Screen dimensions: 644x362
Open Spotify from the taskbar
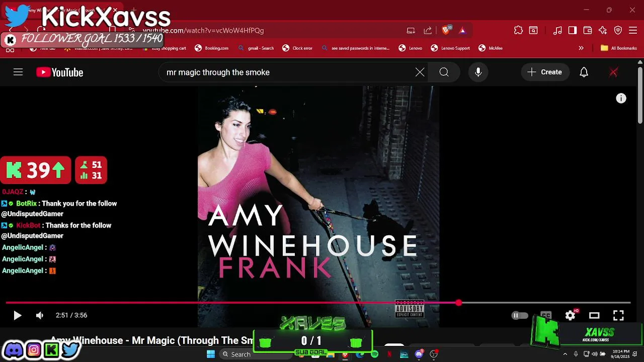coord(374,354)
